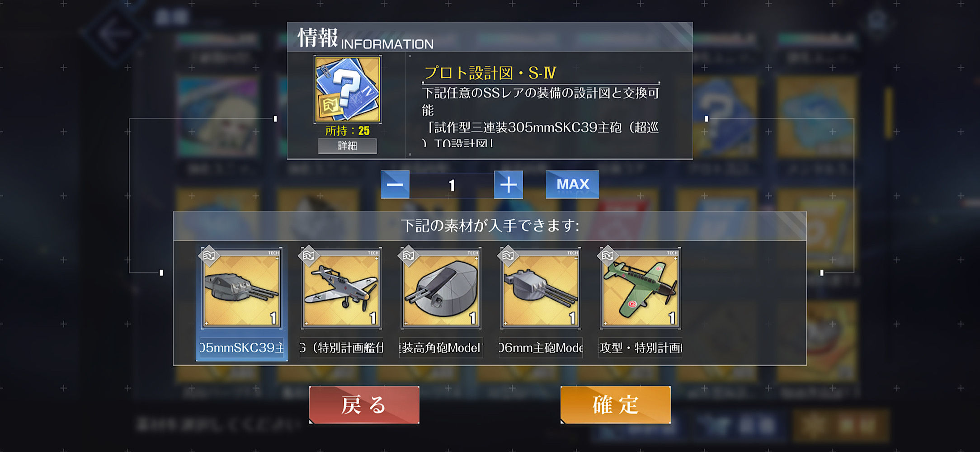Select the 06mm主砲Mode name label
Screen dimensions: 980x452
click(x=541, y=348)
